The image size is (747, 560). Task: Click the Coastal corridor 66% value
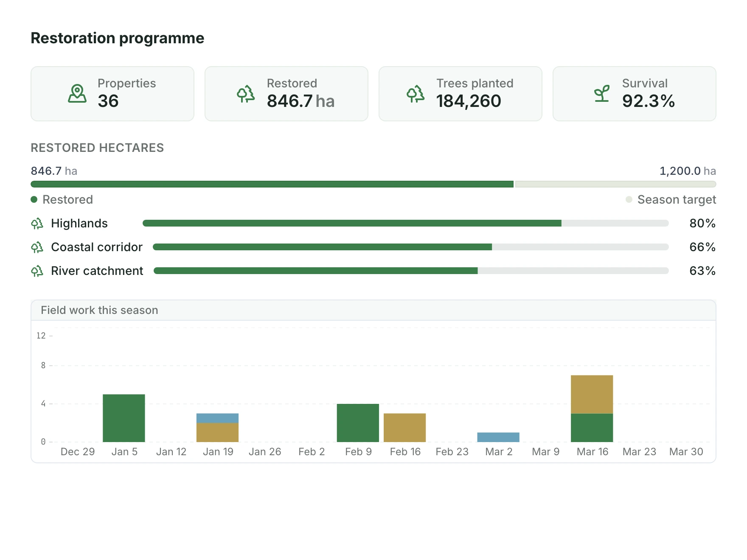tap(702, 247)
